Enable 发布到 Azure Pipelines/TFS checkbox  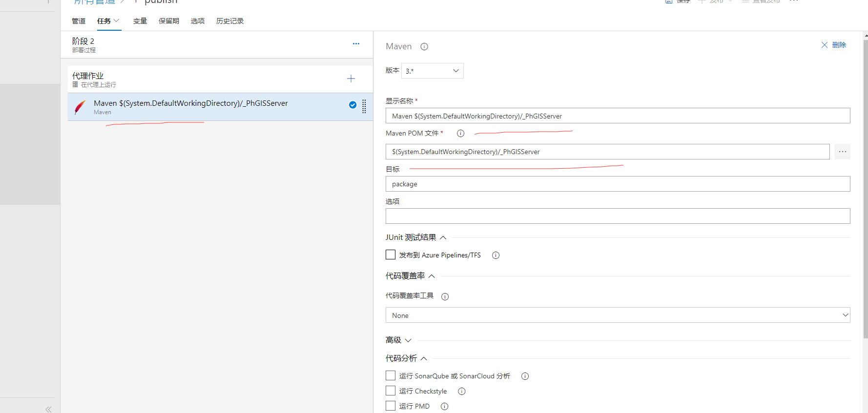pyautogui.click(x=391, y=255)
